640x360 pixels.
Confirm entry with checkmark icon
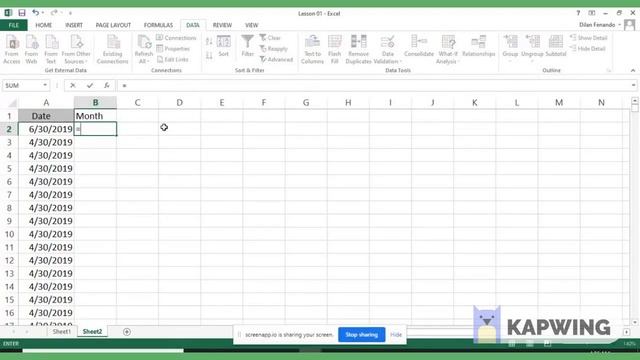pos(90,85)
